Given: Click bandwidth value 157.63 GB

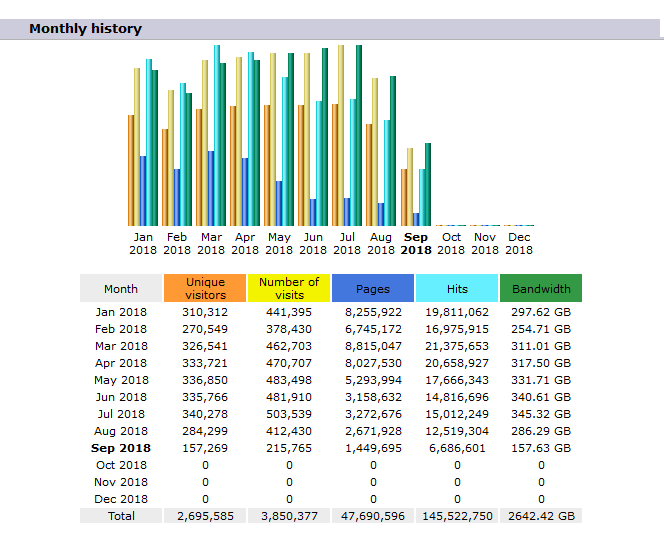Looking at the screenshot, I should click(x=541, y=448).
